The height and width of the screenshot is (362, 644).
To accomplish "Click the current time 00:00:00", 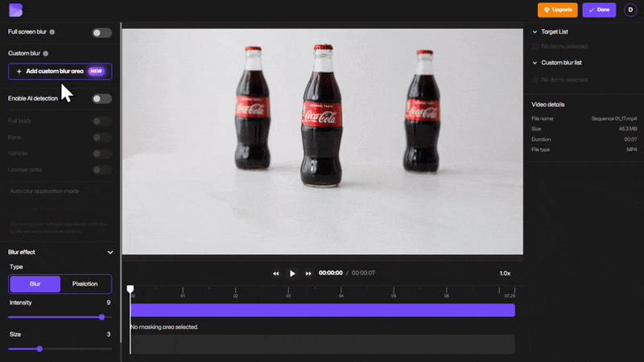I will [331, 273].
